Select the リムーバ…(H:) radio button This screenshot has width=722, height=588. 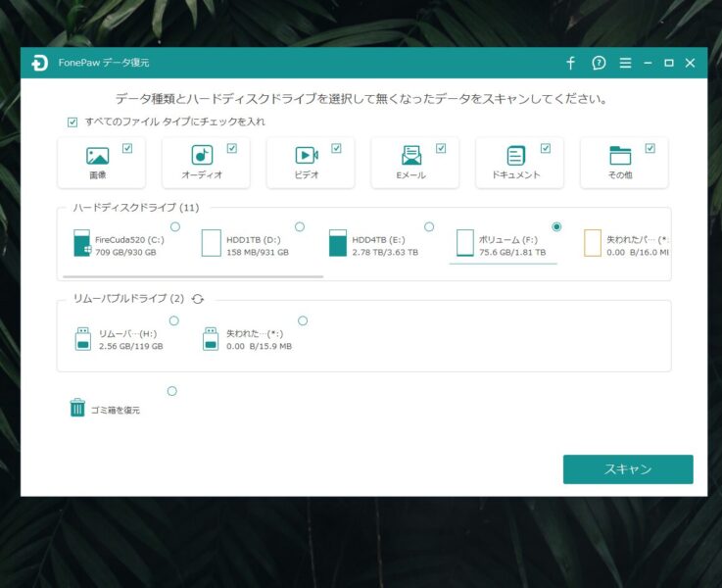pos(174,320)
